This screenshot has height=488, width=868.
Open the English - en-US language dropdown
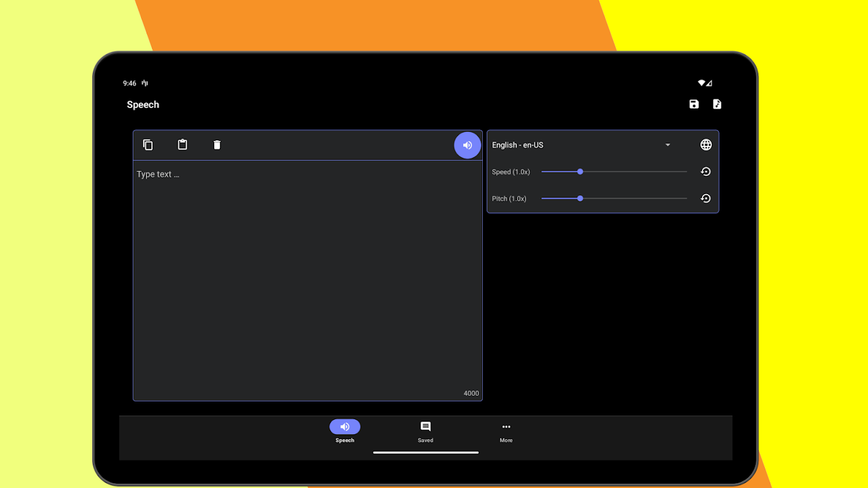(581, 145)
